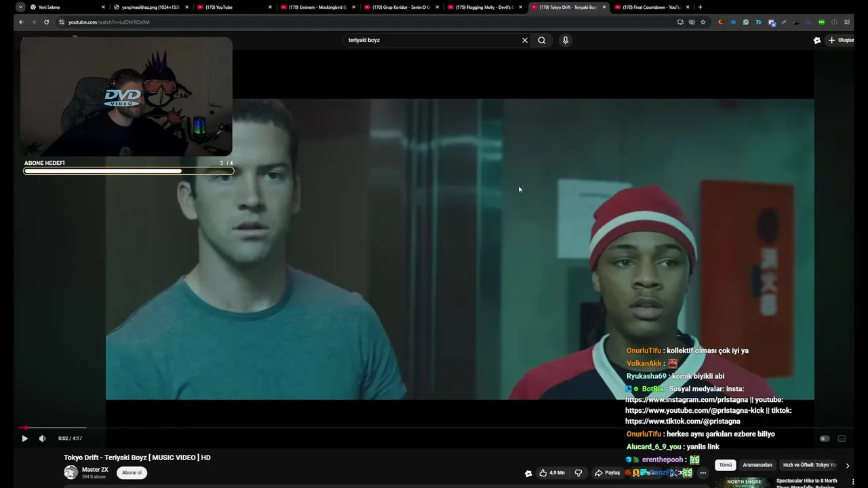Screen dimensions: 868x488
Task: Select the Aramanızdan filter chip
Action: click(757, 465)
